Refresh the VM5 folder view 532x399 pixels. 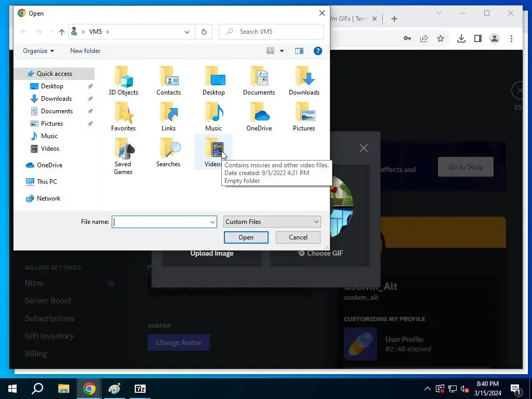click(204, 32)
